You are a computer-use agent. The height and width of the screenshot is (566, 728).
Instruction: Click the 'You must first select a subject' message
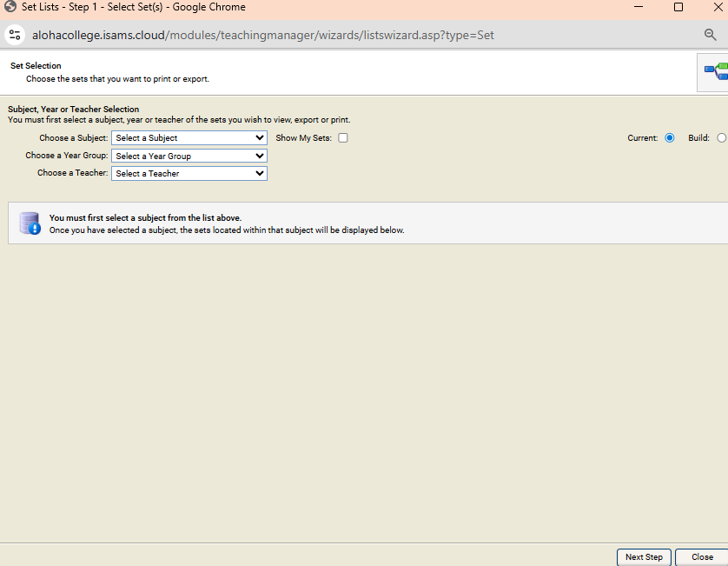coord(145,218)
